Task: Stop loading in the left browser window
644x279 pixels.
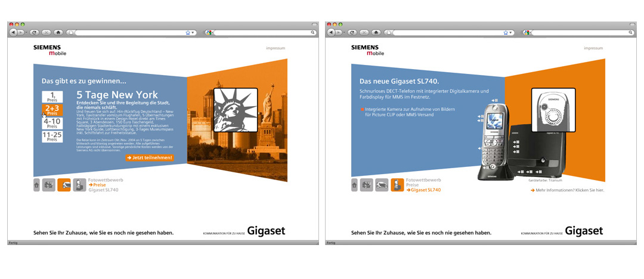Action: pyautogui.click(x=47, y=32)
